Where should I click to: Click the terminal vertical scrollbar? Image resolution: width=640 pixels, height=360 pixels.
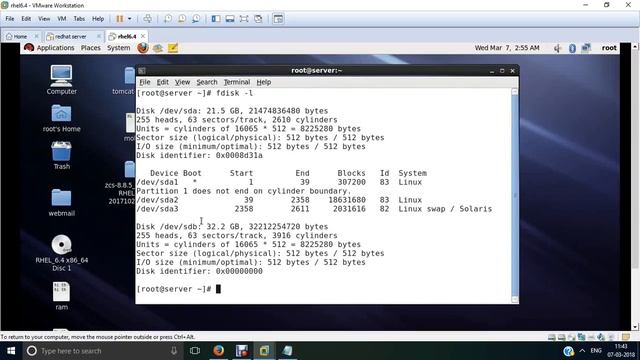pos(515,195)
